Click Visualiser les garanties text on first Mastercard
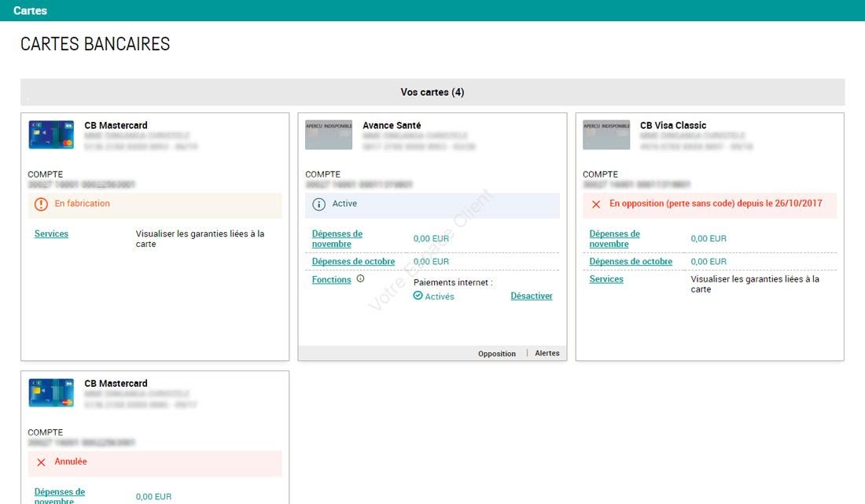Screen dimensions: 865x504 point(200,239)
